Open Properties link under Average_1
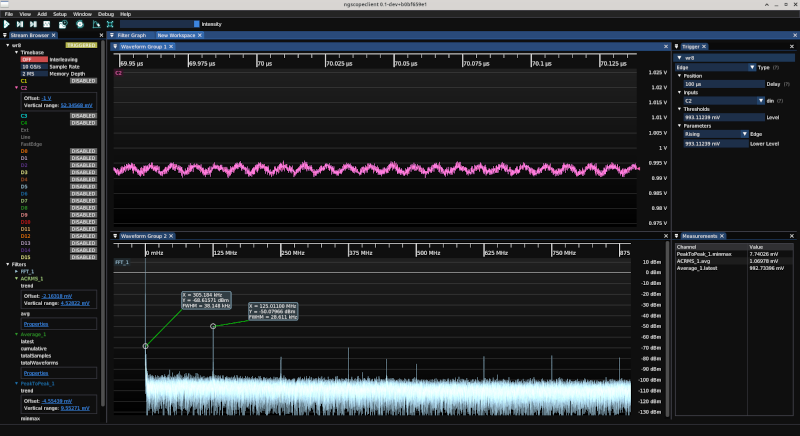The image size is (800, 436). tap(36, 373)
